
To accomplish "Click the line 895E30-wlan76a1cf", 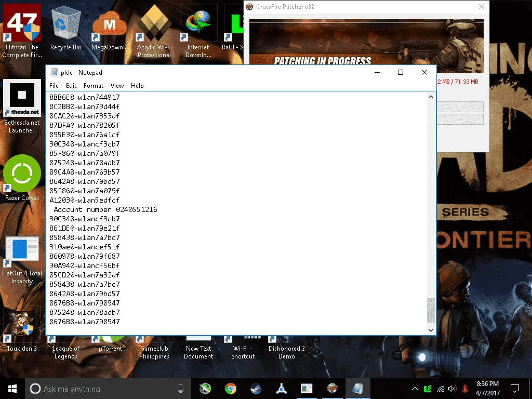I will tap(85, 135).
